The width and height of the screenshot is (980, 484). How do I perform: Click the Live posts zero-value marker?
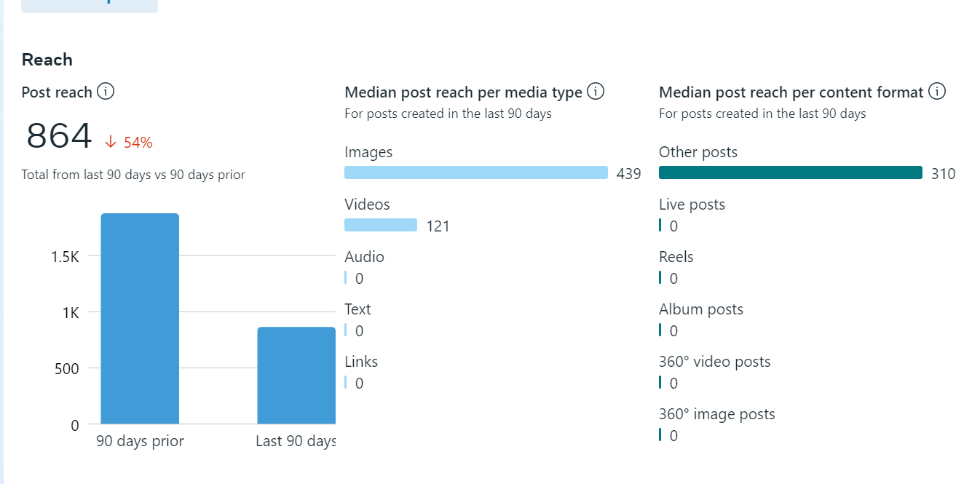pyautogui.click(x=660, y=225)
